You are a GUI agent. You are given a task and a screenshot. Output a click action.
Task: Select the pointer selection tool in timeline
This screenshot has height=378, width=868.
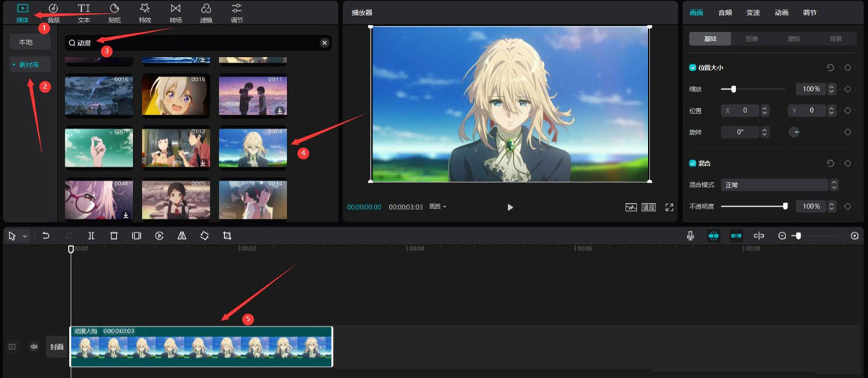point(12,236)
